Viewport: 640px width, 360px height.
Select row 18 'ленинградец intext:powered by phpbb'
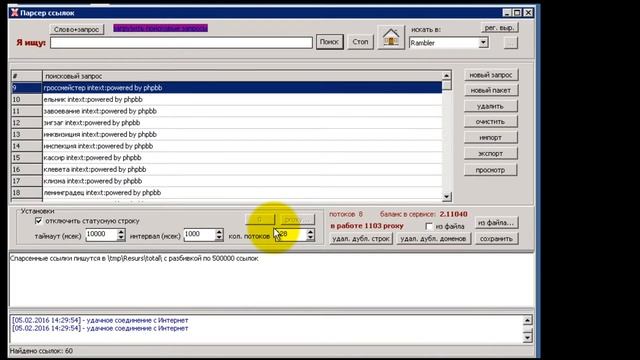(x=227, y=192)
